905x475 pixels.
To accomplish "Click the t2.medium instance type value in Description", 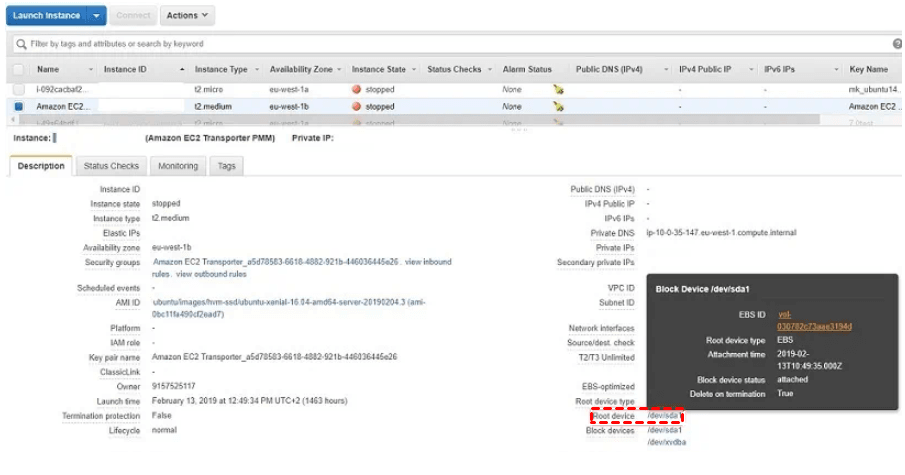I will [x=170, y=218].
